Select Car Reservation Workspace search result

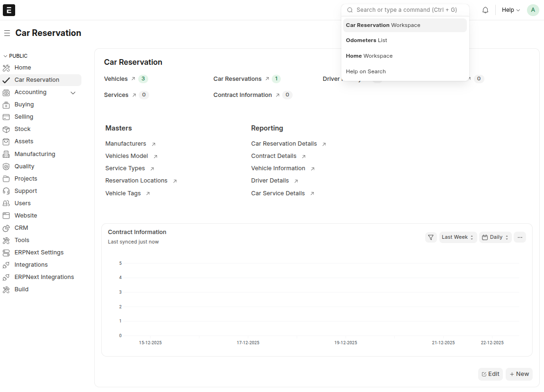click(x=405, y=26)
